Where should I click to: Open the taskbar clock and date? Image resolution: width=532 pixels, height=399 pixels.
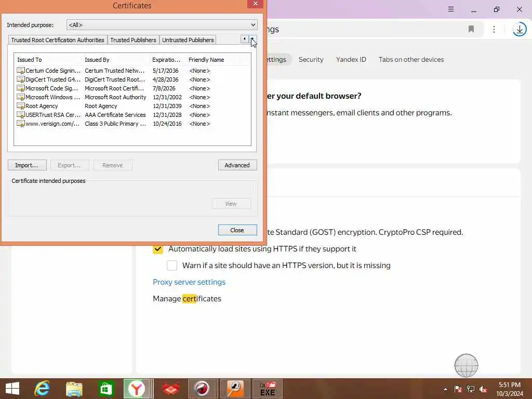coord(510,389)
